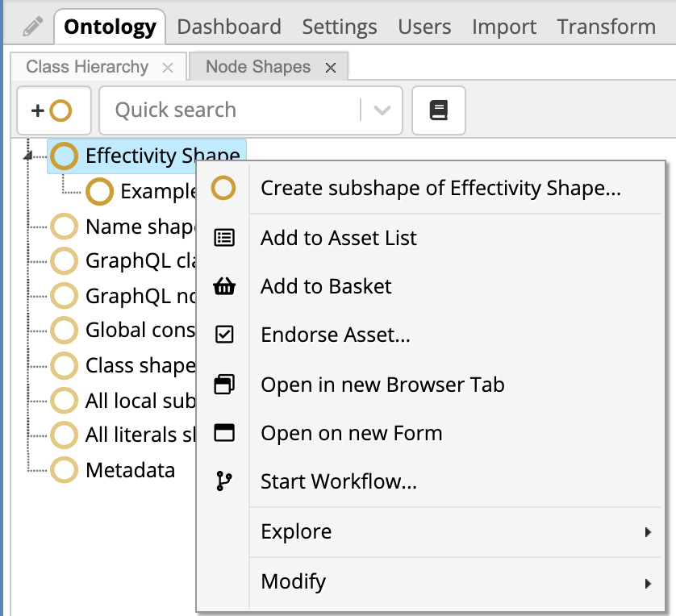The image size is (676, 616).
Task: Select the Node Shapes panel tab
Action: point(258,67)
